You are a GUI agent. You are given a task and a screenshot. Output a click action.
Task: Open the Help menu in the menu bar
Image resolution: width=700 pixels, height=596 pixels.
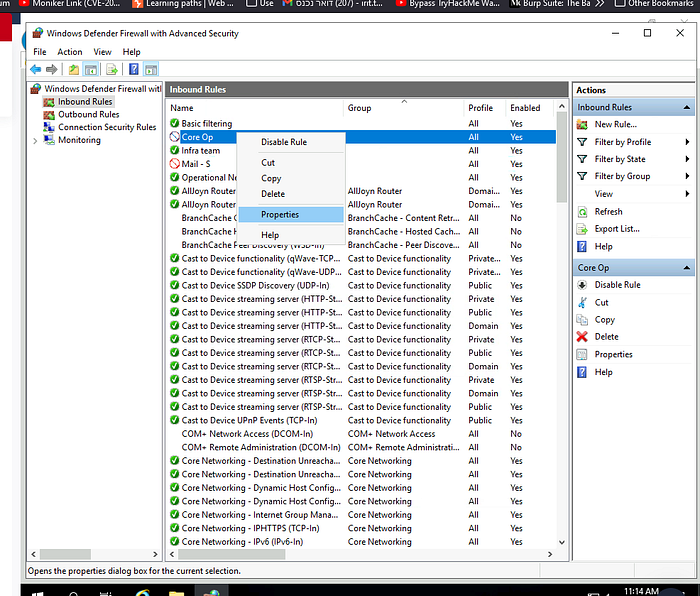[131, 52]
